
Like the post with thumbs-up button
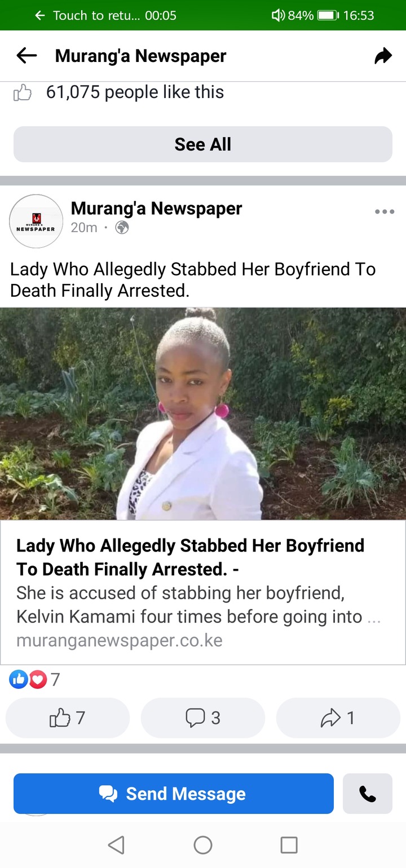tap(68, 718)
